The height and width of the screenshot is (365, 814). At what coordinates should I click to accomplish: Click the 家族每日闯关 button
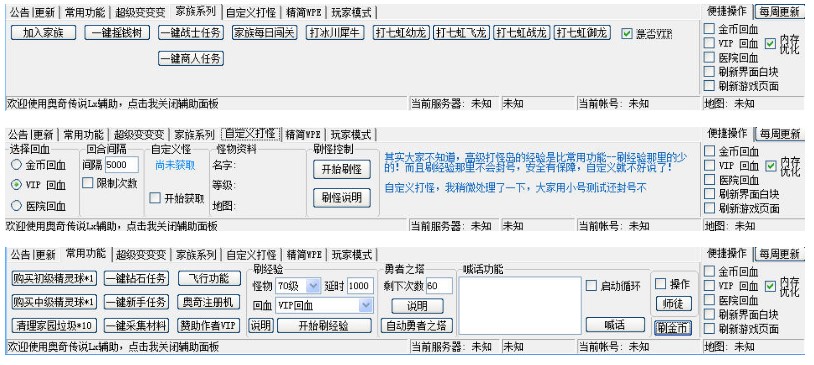tap(265, 33)
